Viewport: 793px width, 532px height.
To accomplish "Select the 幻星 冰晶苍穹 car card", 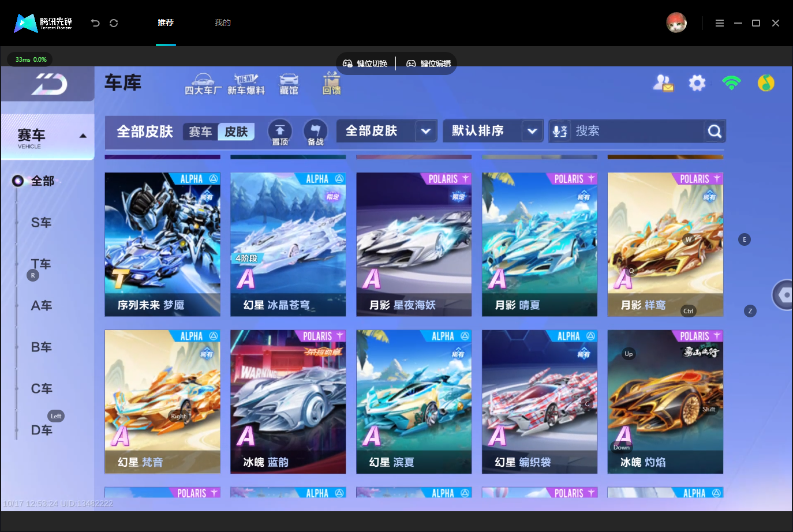I will click(x=288, y=244).
